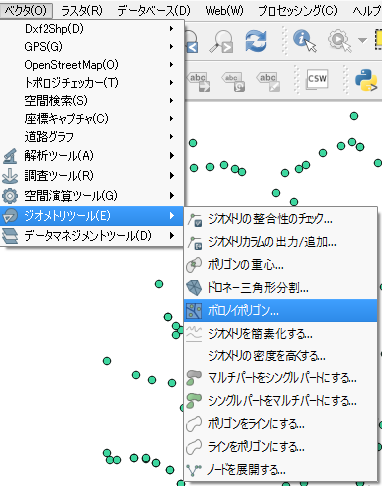The width and height of the screenshot is (382, 486).
Task: Choose ジオメトリカラムの出力/追加... item
Action: pyautogui.click(x=281, y=242)
